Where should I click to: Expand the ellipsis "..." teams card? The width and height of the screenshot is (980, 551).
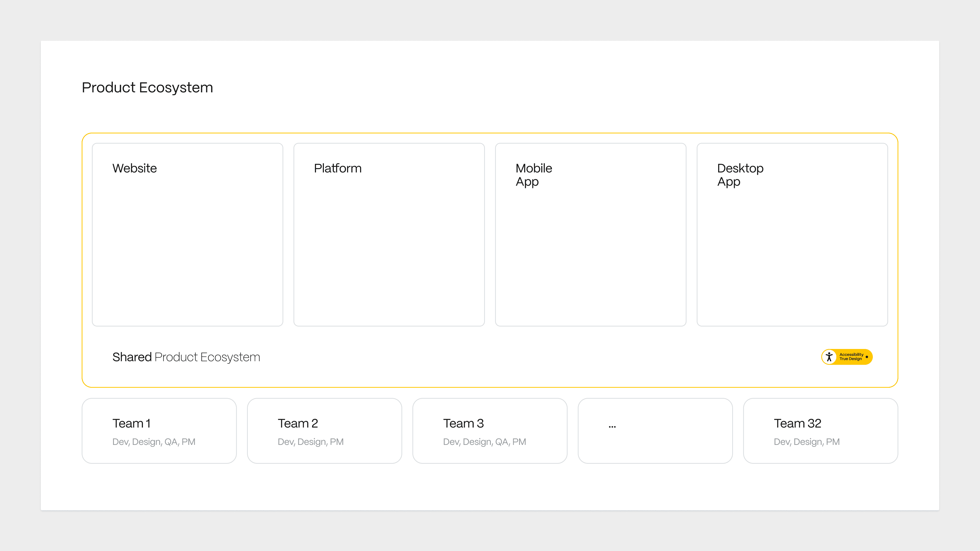click(x=655, y=430)
